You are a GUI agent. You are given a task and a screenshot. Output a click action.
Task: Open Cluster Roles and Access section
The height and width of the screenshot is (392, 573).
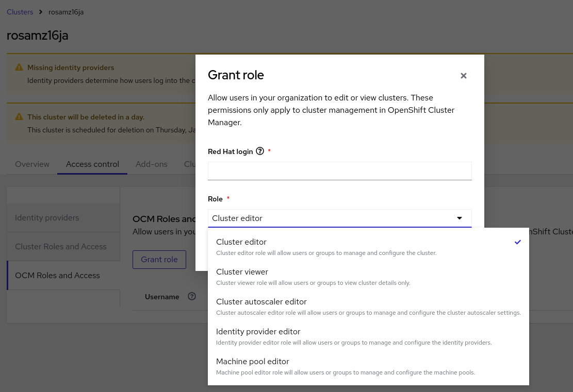(61, 247)
